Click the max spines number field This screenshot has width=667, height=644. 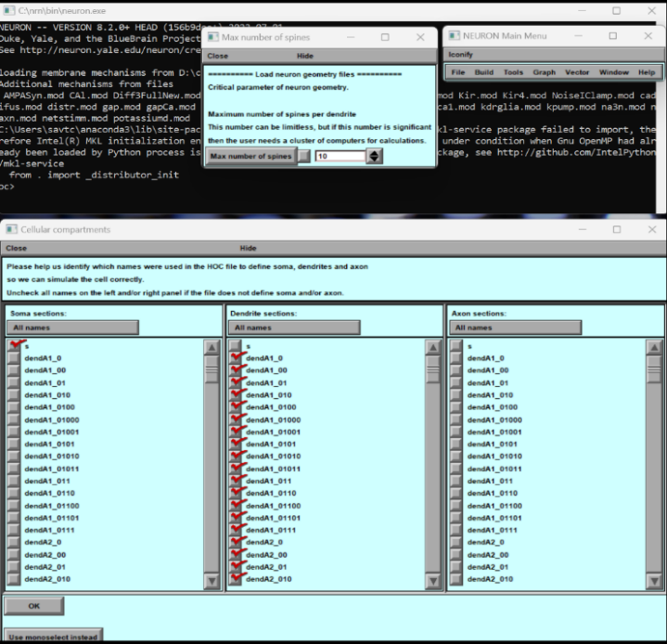[x=340, y=156]
